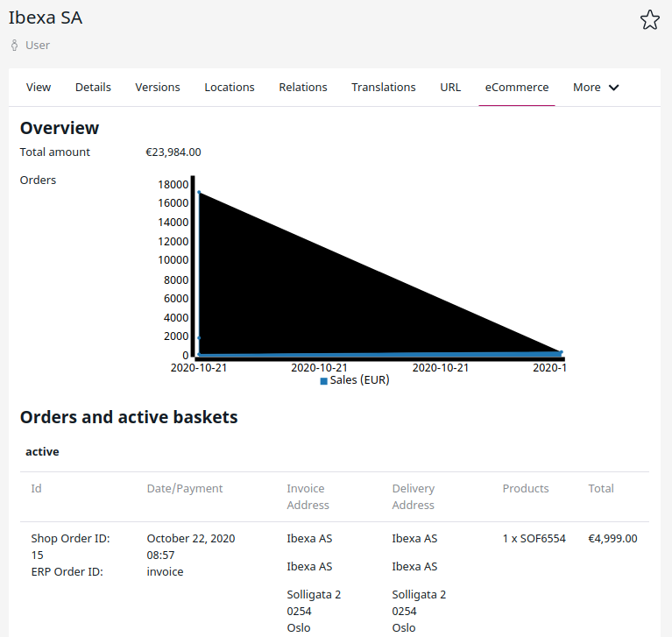This screenshot has width=672, height=637.
Task: Select the eCommerce tab
Action: 517,87
